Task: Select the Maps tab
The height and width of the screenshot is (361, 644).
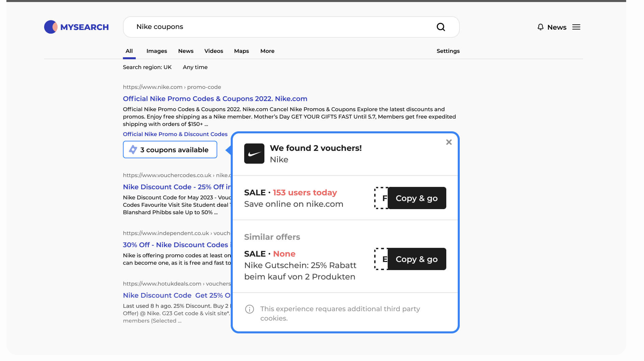Action: [241, 51]
